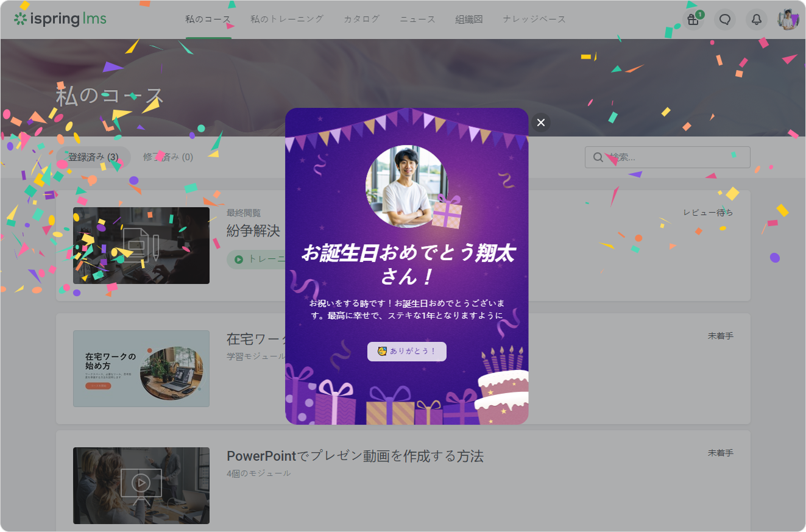This screenshot has width=806, height=532.
Task: Close the birthday greeting popup
Action: (x=540, y=122)
